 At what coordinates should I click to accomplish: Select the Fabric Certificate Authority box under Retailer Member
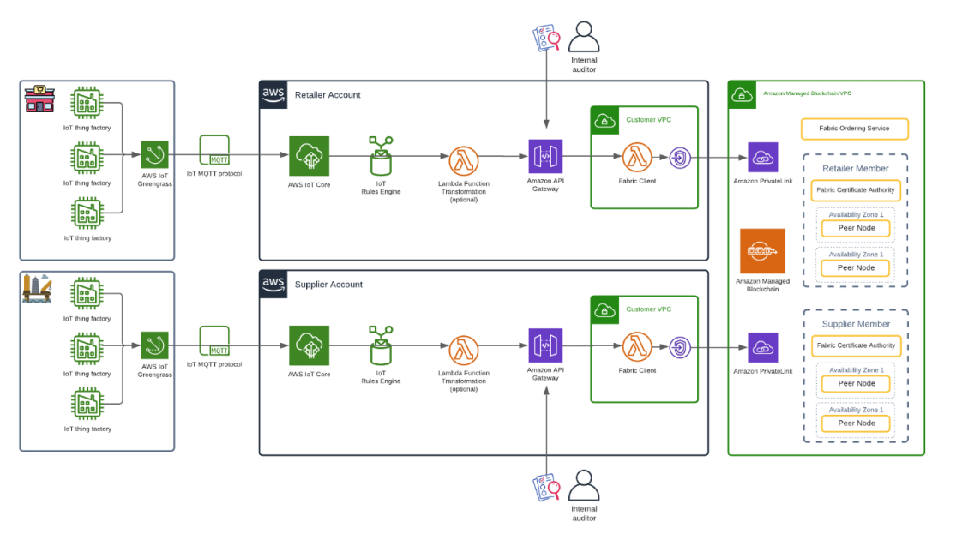tap(856, 190)
